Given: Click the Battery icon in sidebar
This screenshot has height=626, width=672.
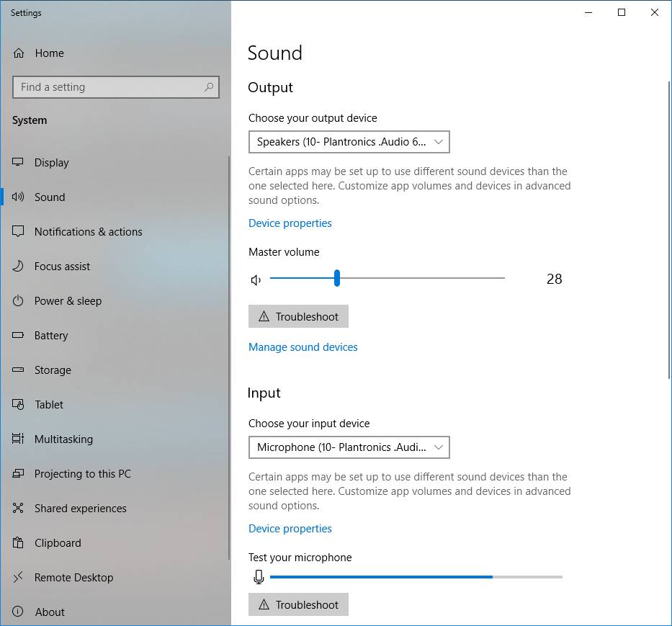Looking at the screenshot, I should tap(19, 336).
